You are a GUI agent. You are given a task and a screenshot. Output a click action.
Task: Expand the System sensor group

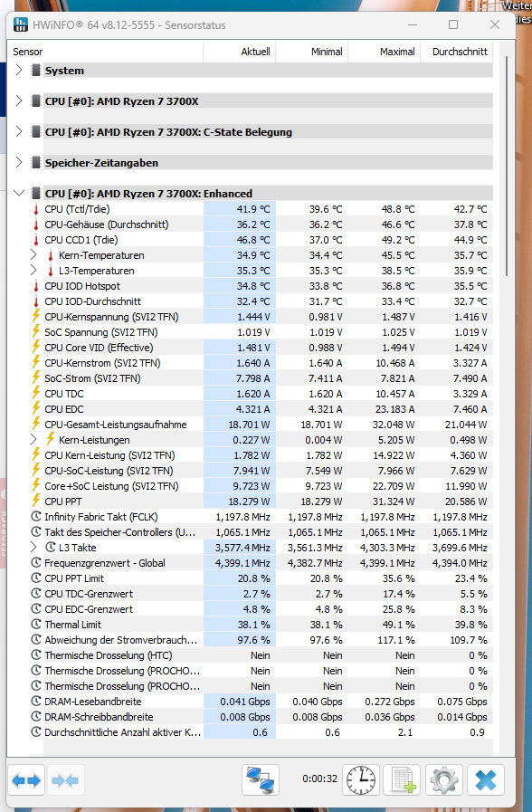[x=19, y=71]
